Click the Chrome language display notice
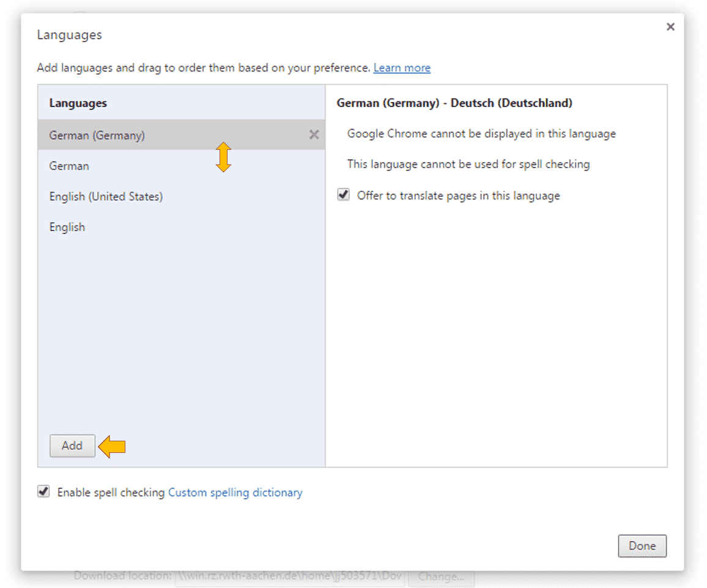Viewport: 707px width, 588px height. 482,133
